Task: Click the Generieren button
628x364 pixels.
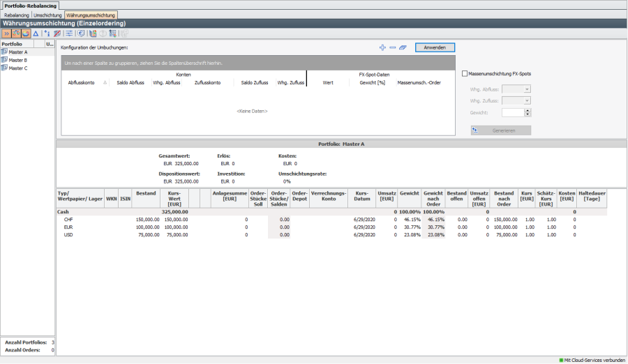Action: [x=501, y=130]
